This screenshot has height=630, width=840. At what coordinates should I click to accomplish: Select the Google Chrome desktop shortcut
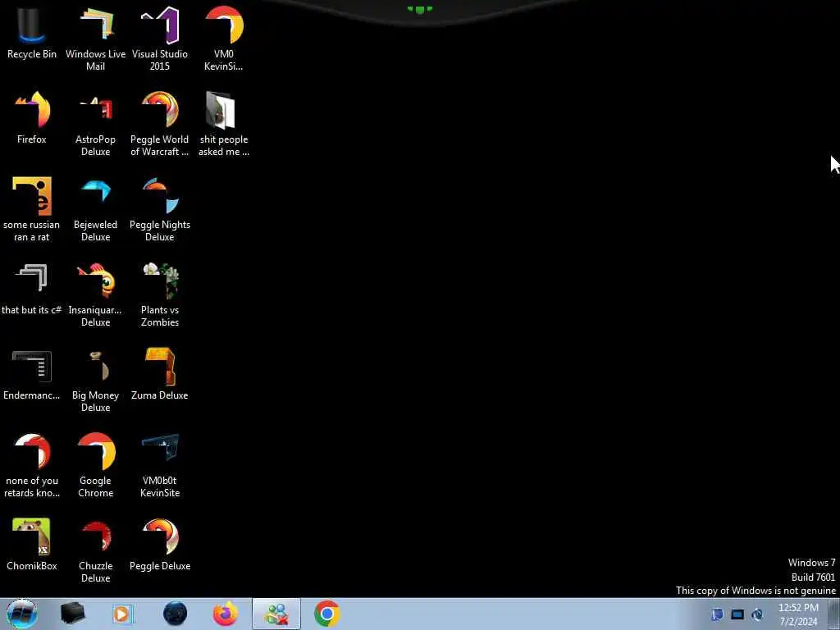click(x=95, y=466)
